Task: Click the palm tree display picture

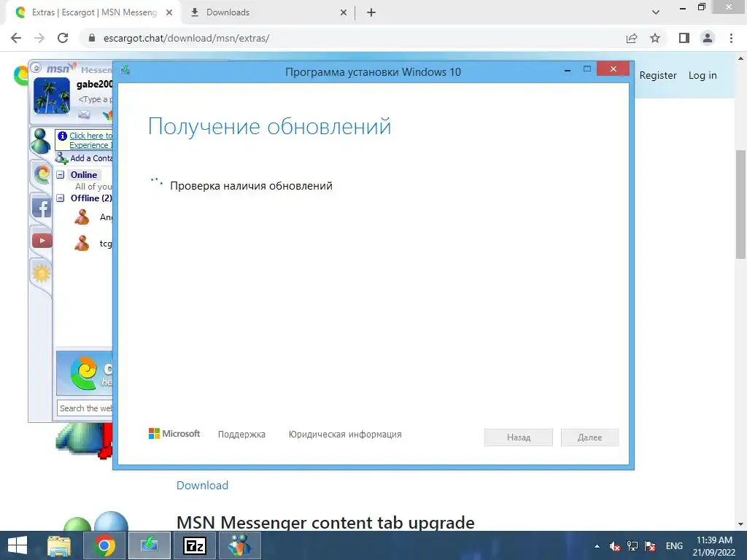Action: (52, 96)
